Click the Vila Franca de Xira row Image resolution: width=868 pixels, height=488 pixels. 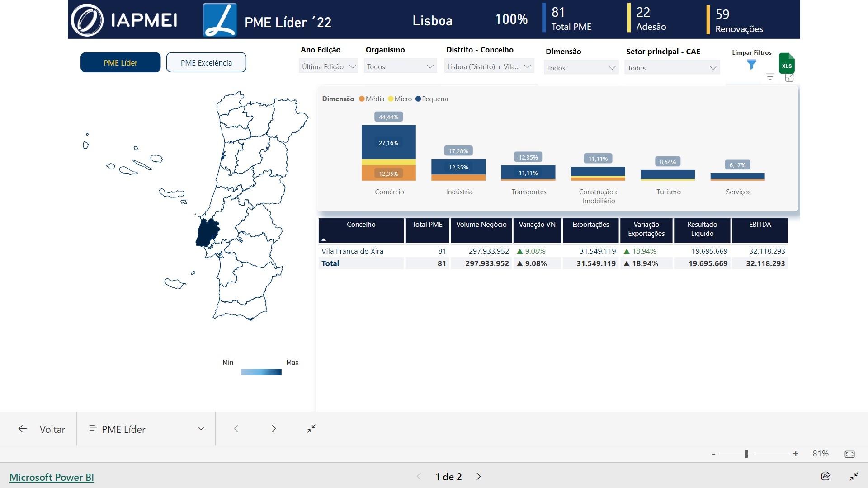click(553, 251)
